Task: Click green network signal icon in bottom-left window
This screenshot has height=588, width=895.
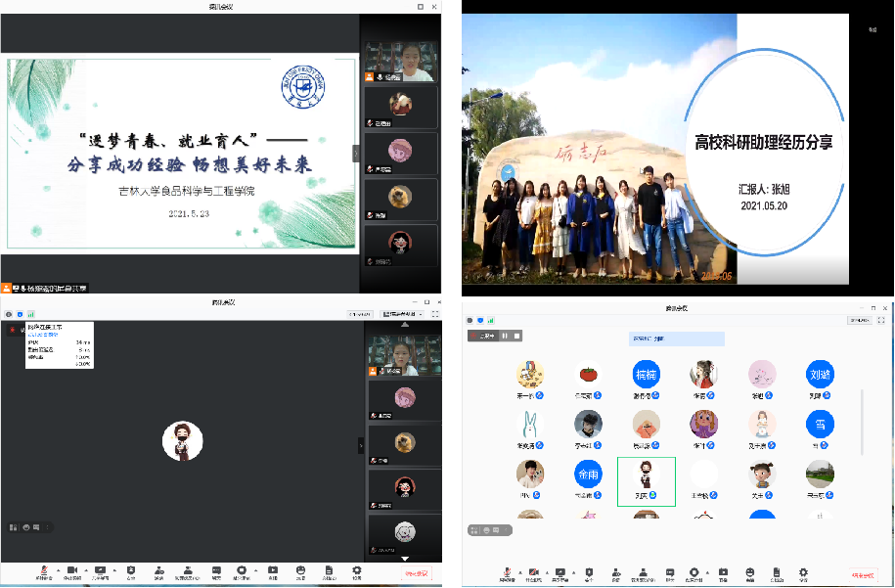Action: coord(30,314)
